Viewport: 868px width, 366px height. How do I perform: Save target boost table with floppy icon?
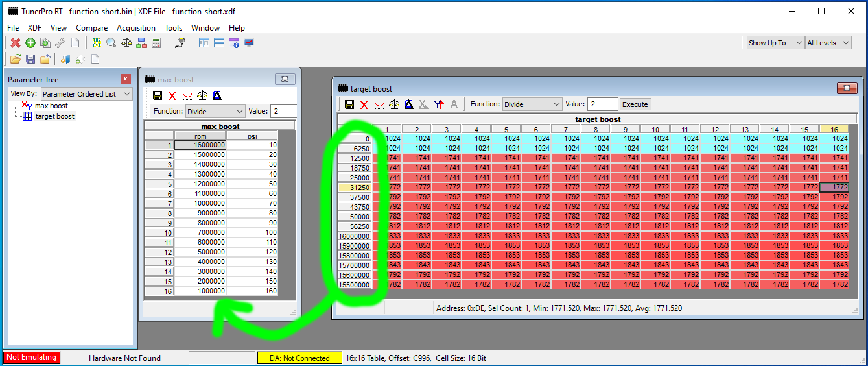click(x=349, y=104)
